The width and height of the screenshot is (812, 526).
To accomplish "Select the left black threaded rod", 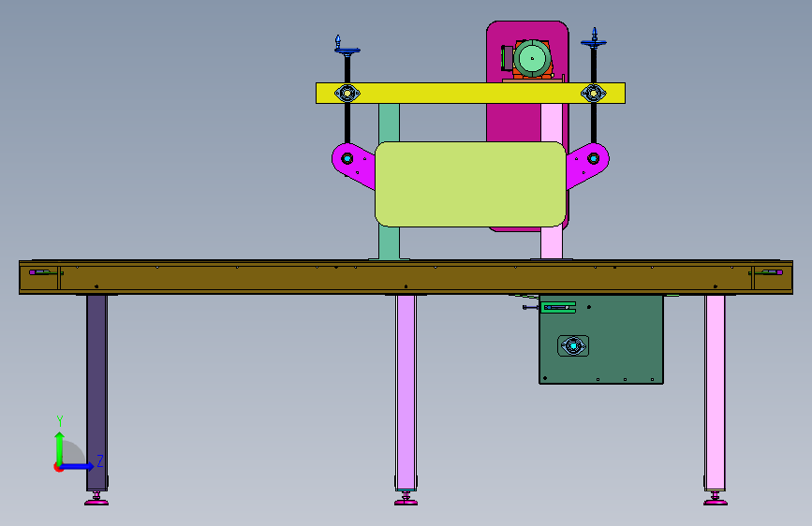I will coord(347,124).
